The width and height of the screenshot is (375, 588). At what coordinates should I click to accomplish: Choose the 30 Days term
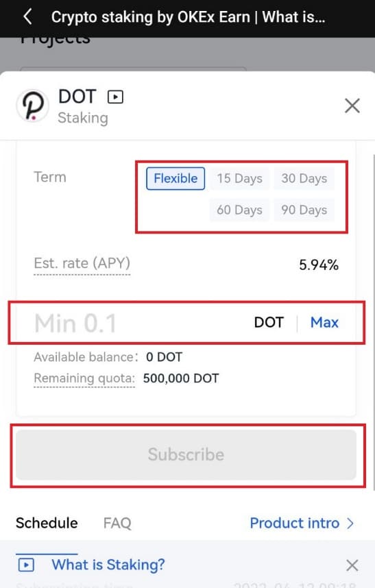(x=304, y=178)
